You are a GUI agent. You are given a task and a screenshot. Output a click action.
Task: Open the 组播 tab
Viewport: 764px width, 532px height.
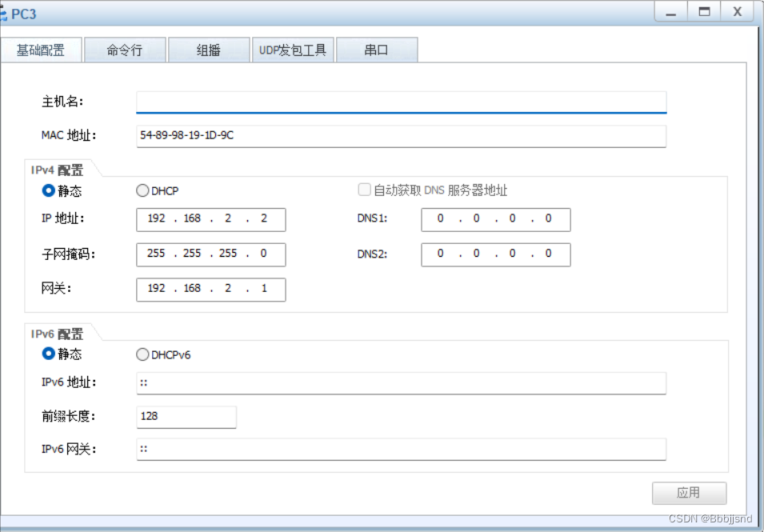tap(209, 50)
